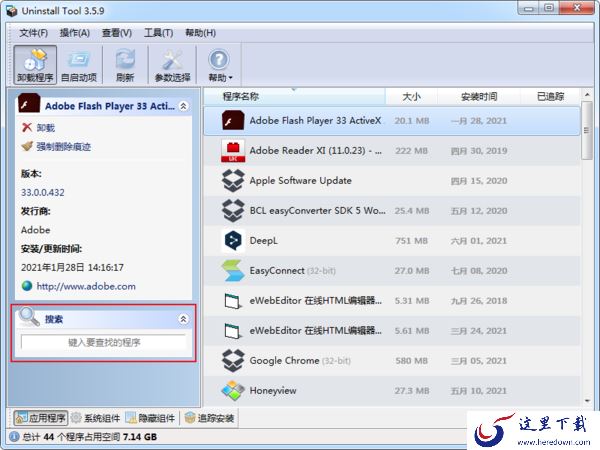Click the 751 MB size value
This screenshot has width=600, height=450.
pyautogui.click(x=411, y=241)
